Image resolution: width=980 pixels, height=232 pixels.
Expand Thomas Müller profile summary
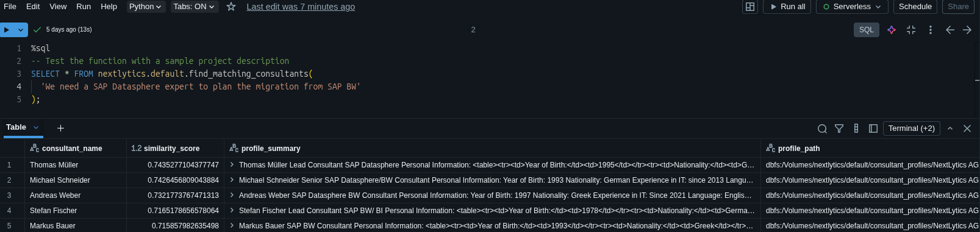[x=232, y=165]
